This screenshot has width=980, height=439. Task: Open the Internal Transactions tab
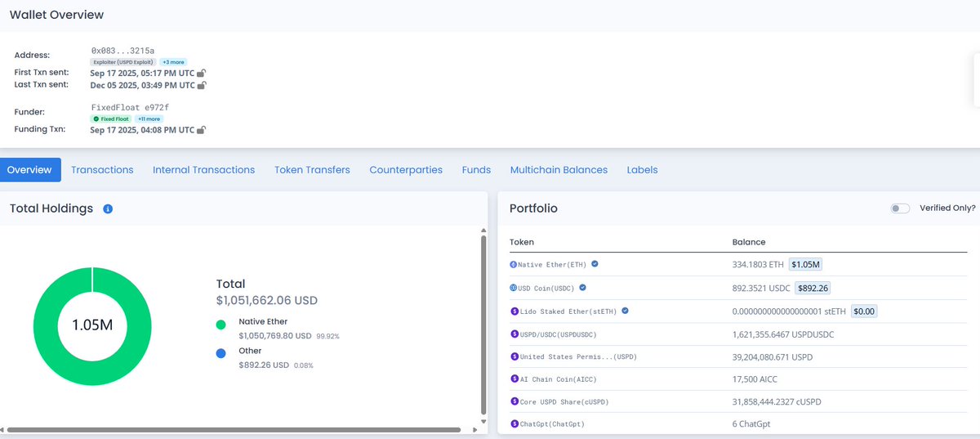point(203,170)
